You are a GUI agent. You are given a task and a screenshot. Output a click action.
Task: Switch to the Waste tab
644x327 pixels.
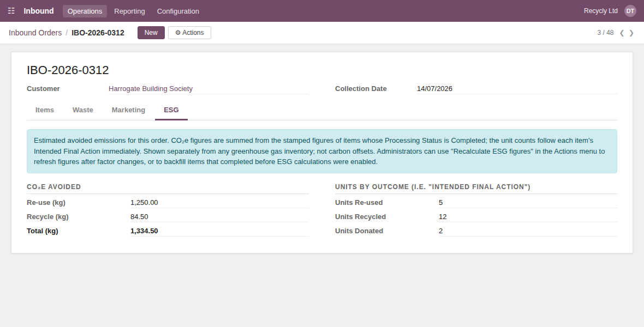pyautogui.click(x=82, y=110)
